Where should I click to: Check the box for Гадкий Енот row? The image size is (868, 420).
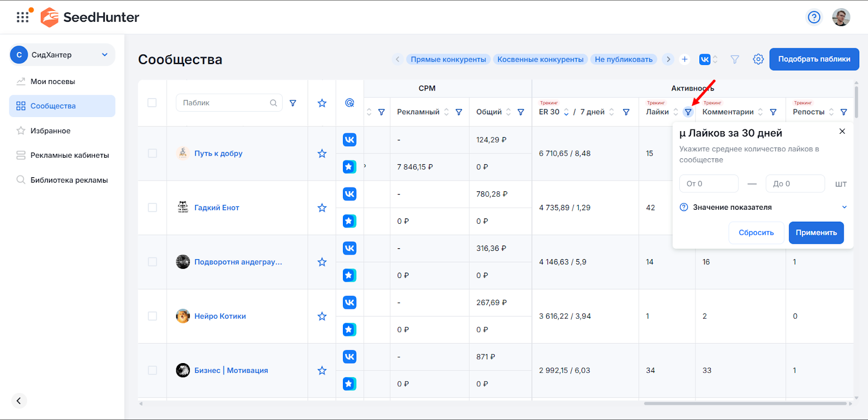click(x=152, y=208)
